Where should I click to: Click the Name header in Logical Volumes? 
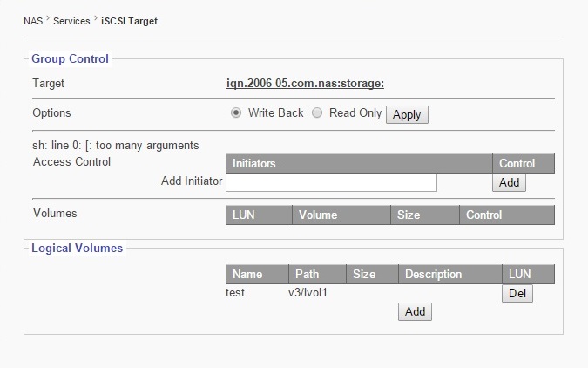point(247,274)
